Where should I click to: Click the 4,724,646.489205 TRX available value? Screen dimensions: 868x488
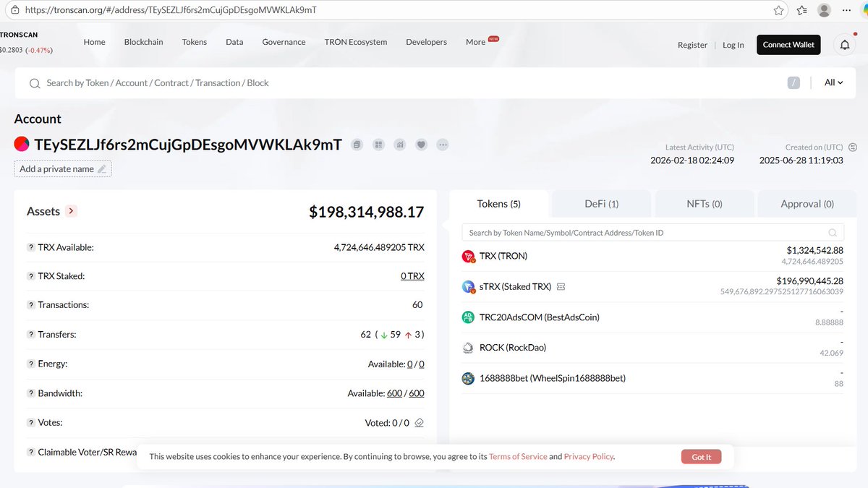click(x=379, y=247)
